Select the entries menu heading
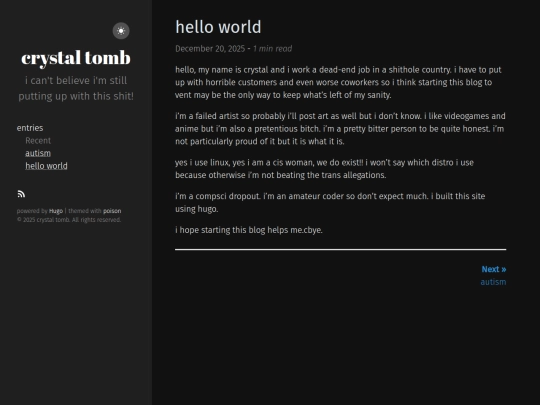This screenshot has width=540, height=405. coord(30,128)
